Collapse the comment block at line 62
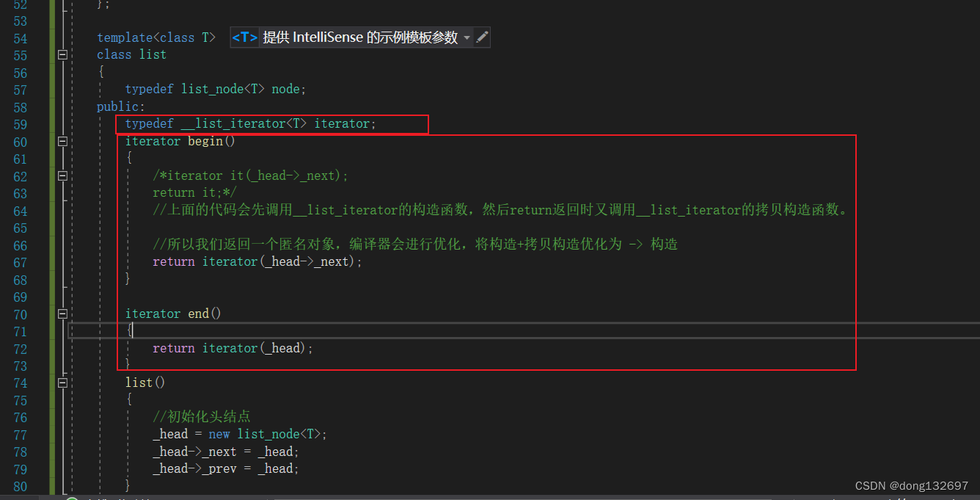 pos(62,176)
